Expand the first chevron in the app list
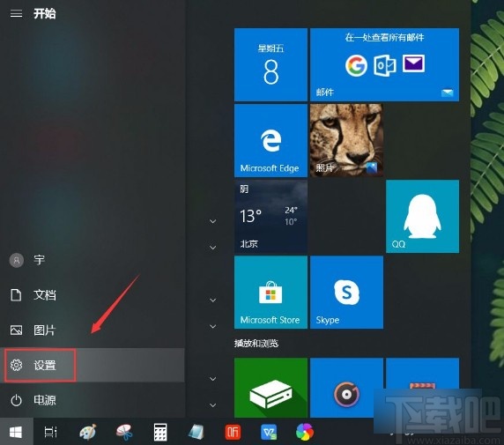Image resolution: width=504 pixels, height=445 pixels. click(x=212, y=221)
